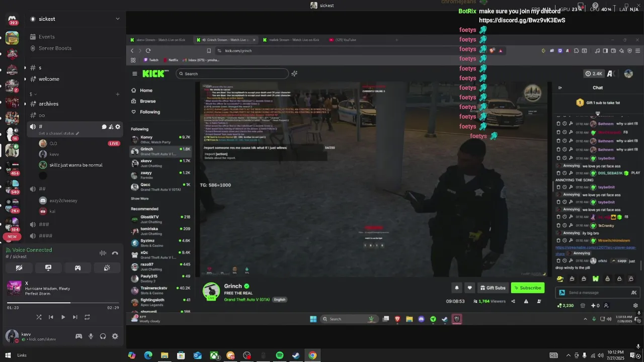Open the Kick sidebar hamburger menu
The image size is (644, 362).
point(134,73)
